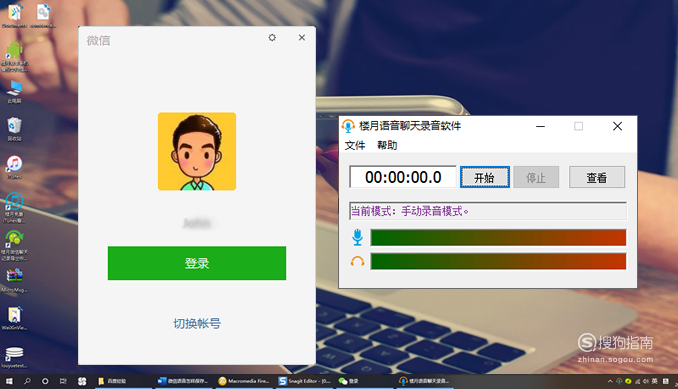This screenshot has width=678, height=389.
Task: Click the 切换帐号 switch account link
Action: (197, 323)
